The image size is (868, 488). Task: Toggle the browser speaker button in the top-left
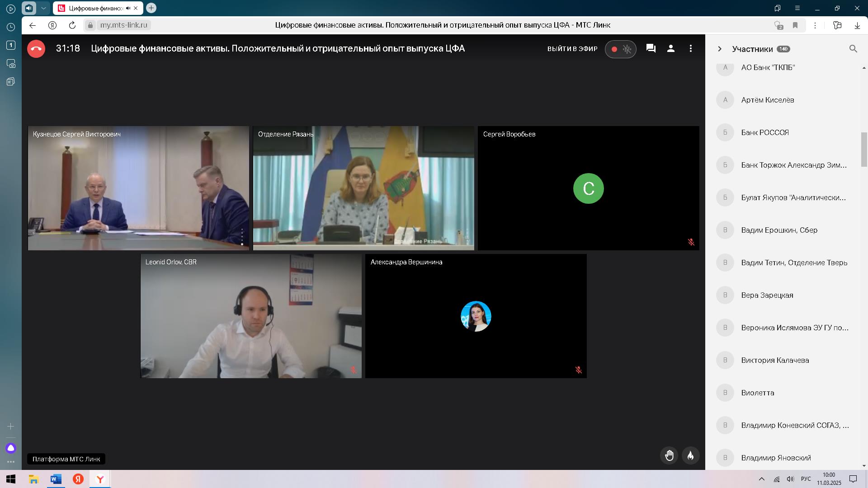[x=29, y=8]
